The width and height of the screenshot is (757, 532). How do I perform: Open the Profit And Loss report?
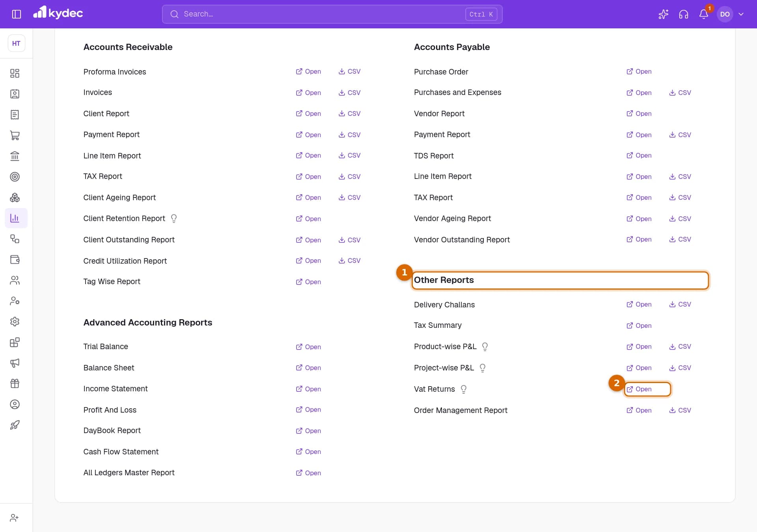(x=308, y=409)
